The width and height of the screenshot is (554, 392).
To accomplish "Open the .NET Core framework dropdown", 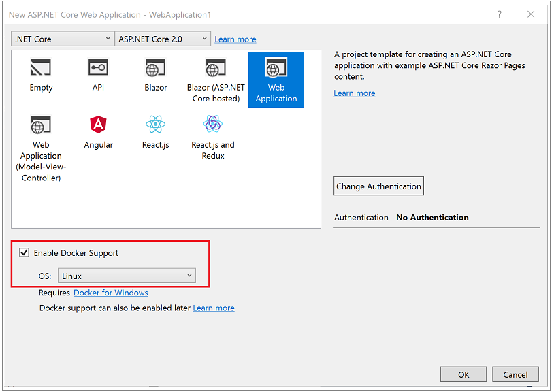I will coord(62,39).
